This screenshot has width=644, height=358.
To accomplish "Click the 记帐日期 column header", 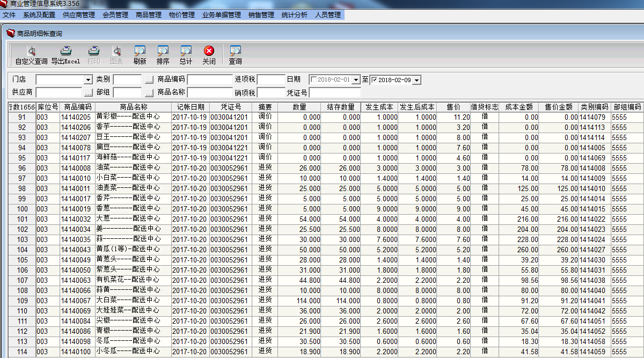I will pos(191,107).
